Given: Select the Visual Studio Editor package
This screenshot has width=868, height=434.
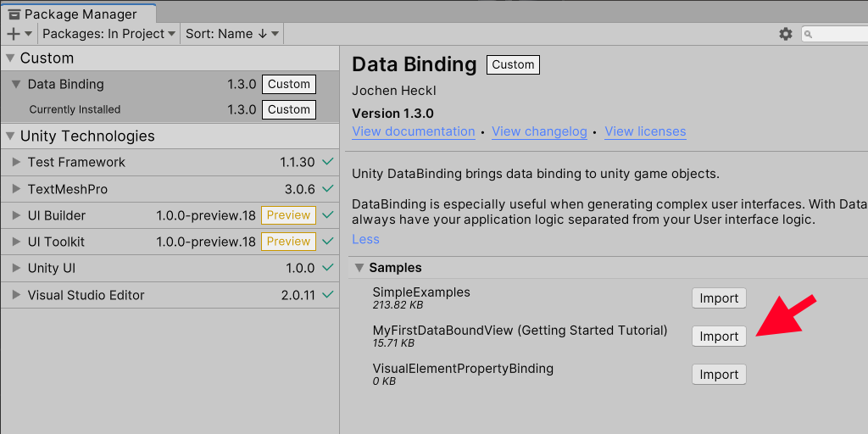Looking at the screenshot, I should click(170, 295).
